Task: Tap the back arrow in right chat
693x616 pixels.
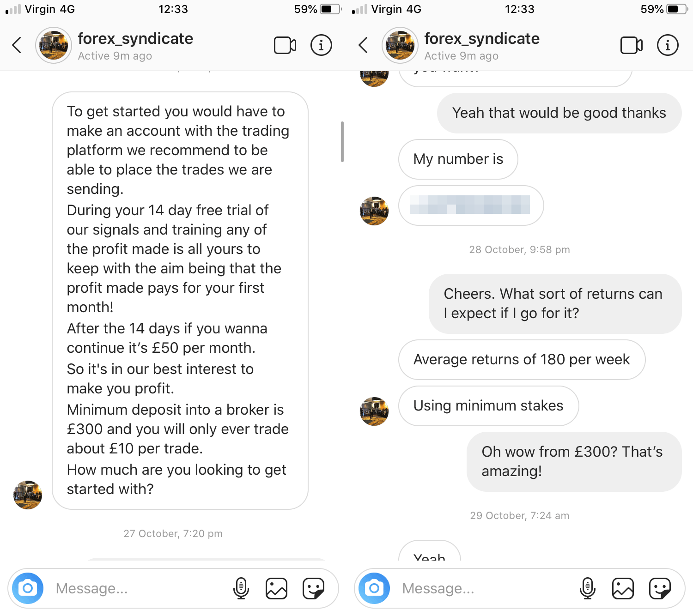Action: tap(363, 45)
